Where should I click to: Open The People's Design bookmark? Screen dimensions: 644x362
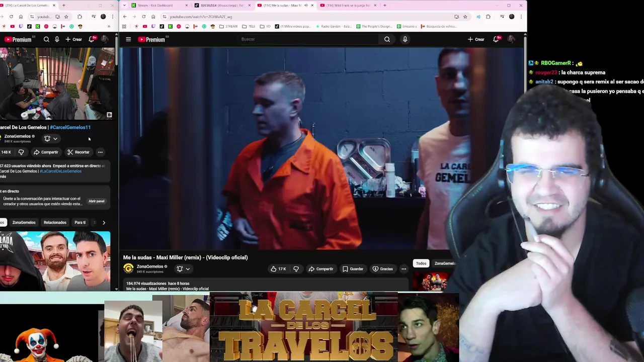click(374, 26)
